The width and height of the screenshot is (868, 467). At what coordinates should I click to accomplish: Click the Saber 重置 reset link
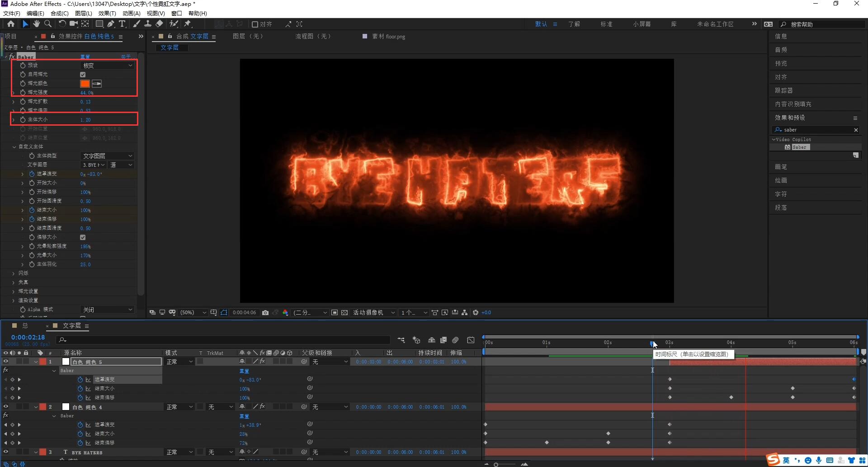pos(85,57)
